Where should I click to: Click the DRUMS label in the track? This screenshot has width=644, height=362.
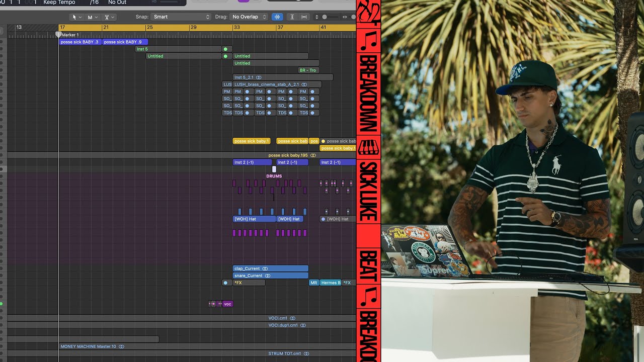pos(274,176)
